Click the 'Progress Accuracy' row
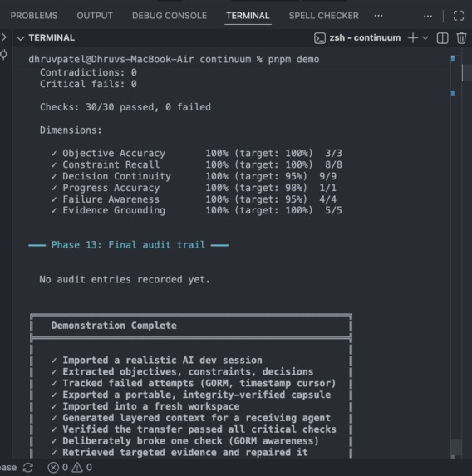Viewport: 472px width, 476px height. pyautogui.click(x=194, y=188)
